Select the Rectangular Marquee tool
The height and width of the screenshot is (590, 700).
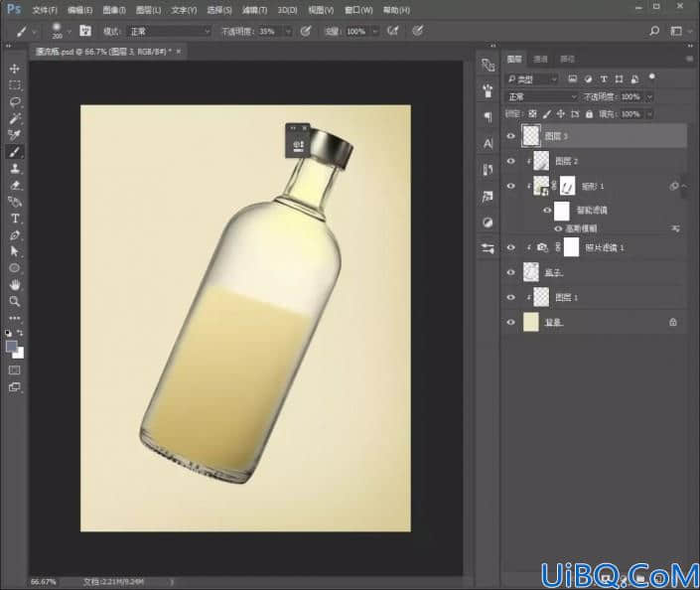click(x=14, y=84)
